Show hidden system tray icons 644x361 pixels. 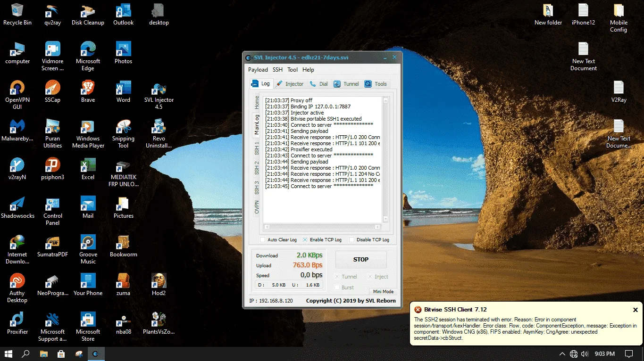562,354
